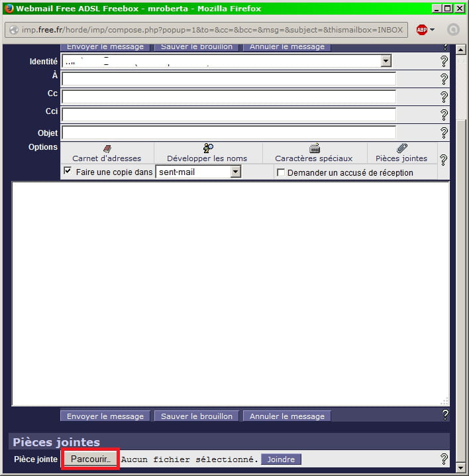Click help question mark in Options row

tap(443, 160)
